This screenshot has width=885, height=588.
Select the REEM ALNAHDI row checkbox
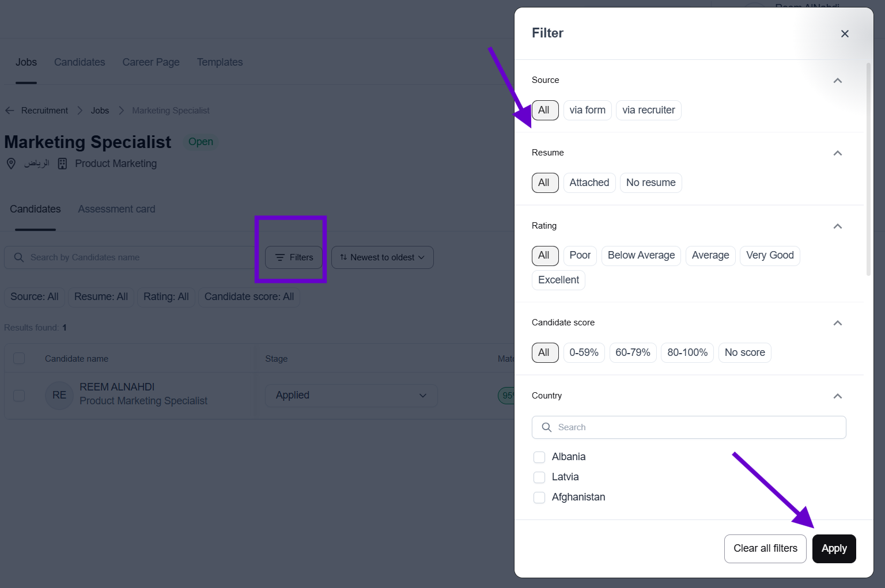[x=19, y=396]
